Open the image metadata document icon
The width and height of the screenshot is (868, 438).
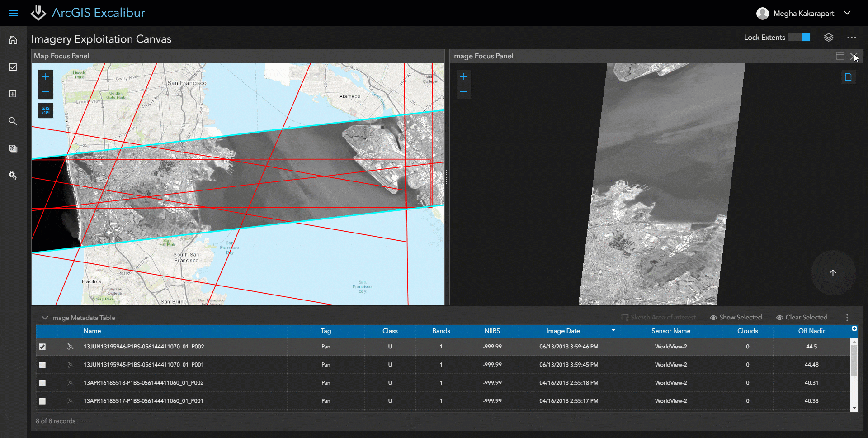pyautogui.click(x=849, y=77)
